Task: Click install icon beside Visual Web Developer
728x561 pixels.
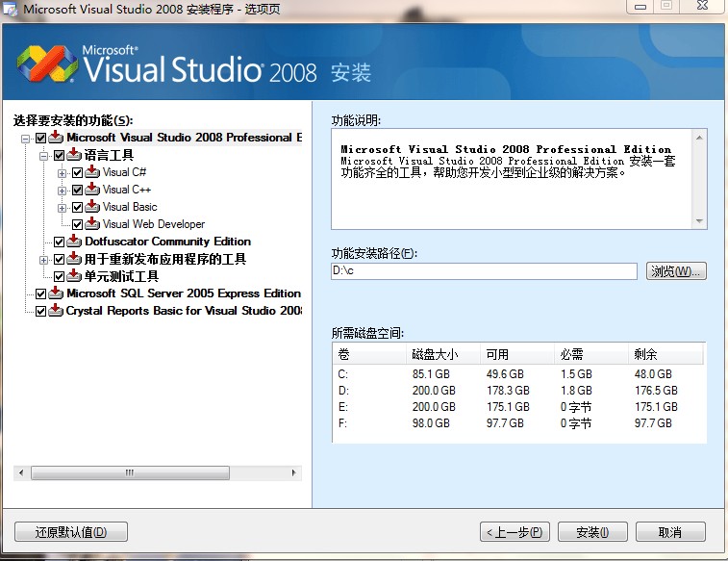Action: [x=92, y=224]
